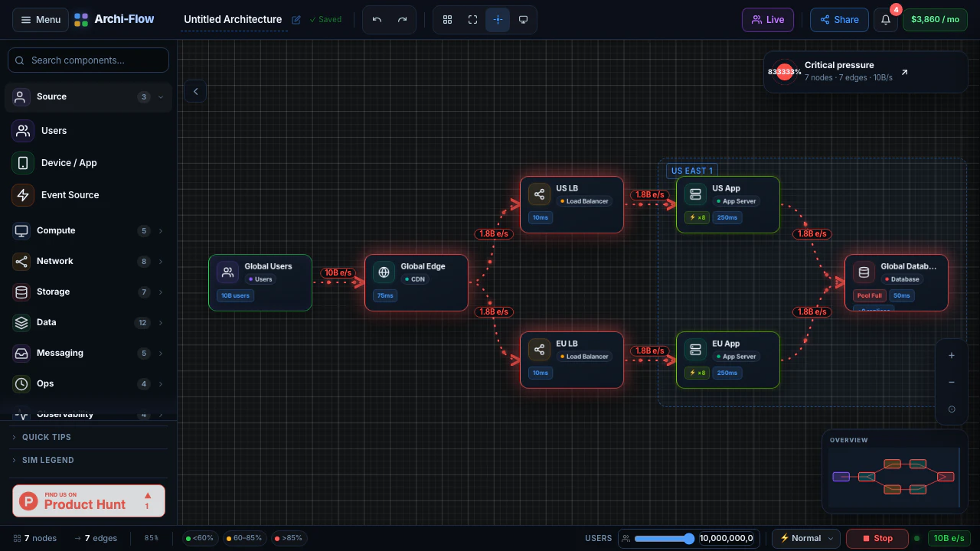This screenshot has height=551, width=980.
Task: Toggle the active snap crosshair toolbar icon
Action: pyautogui.click(x=498, y=20)
